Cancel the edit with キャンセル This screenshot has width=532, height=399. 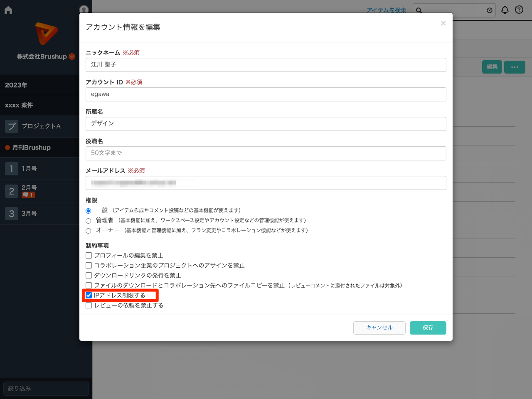coord(379,328)
